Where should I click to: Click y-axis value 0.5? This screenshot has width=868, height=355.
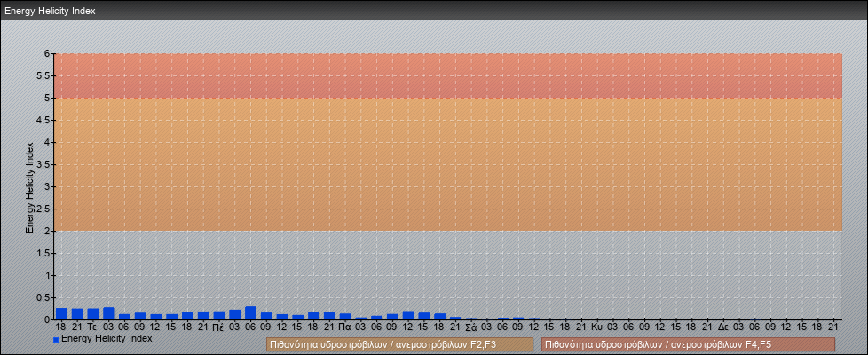[43, 297]
